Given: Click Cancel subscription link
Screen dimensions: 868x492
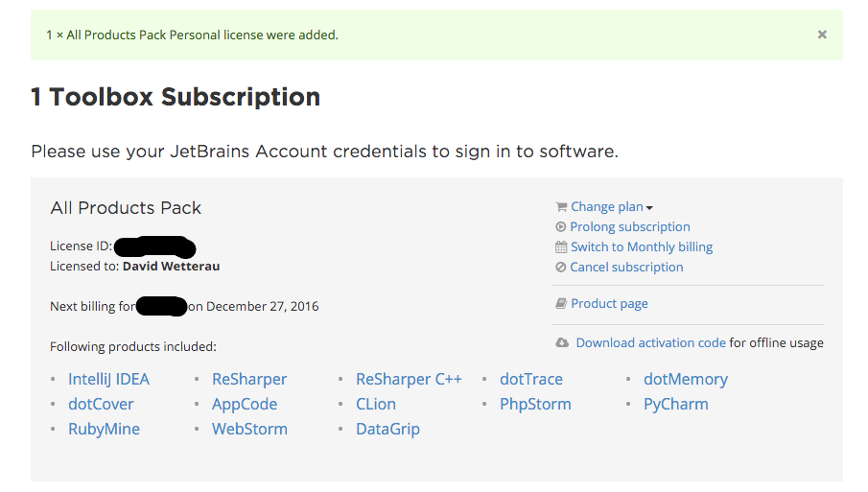Looking at the screenshot, I should pyautogui.click(x=626, y=268).
